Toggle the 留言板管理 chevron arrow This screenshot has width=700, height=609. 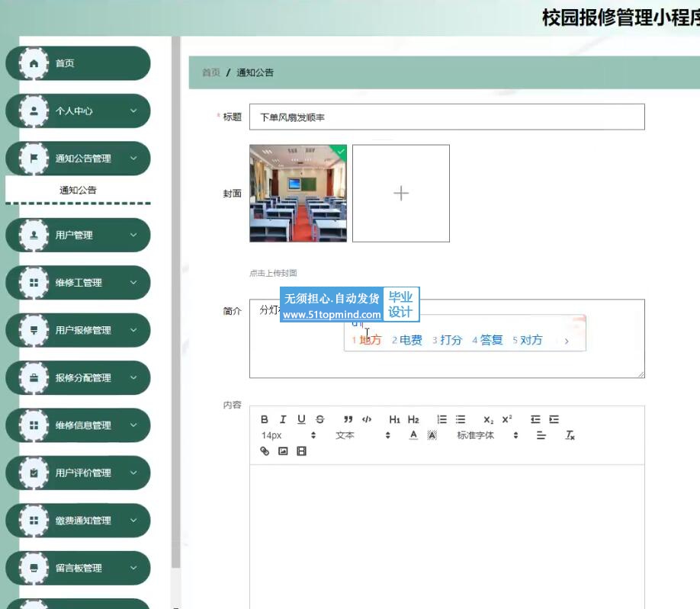[133, 568]
